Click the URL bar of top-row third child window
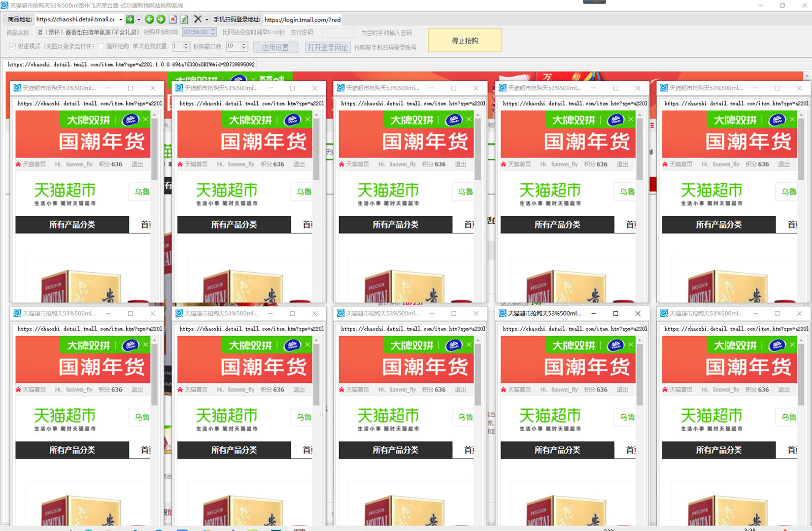Image resolution: width=812 pixels, height=531 pixels. point(413,103)
